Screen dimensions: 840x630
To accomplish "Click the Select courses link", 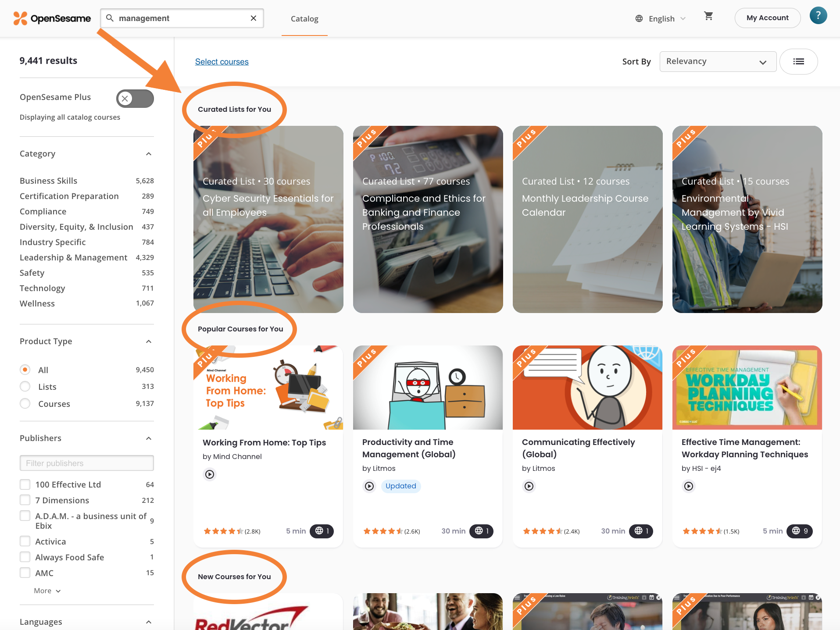I will [x=222, y=62].
